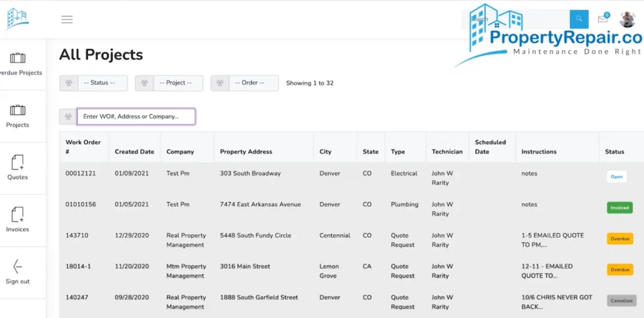Select work order number 143710
The width and height of the screenshot is (644, 318).
pyautogui.click(x=77, y=236)
